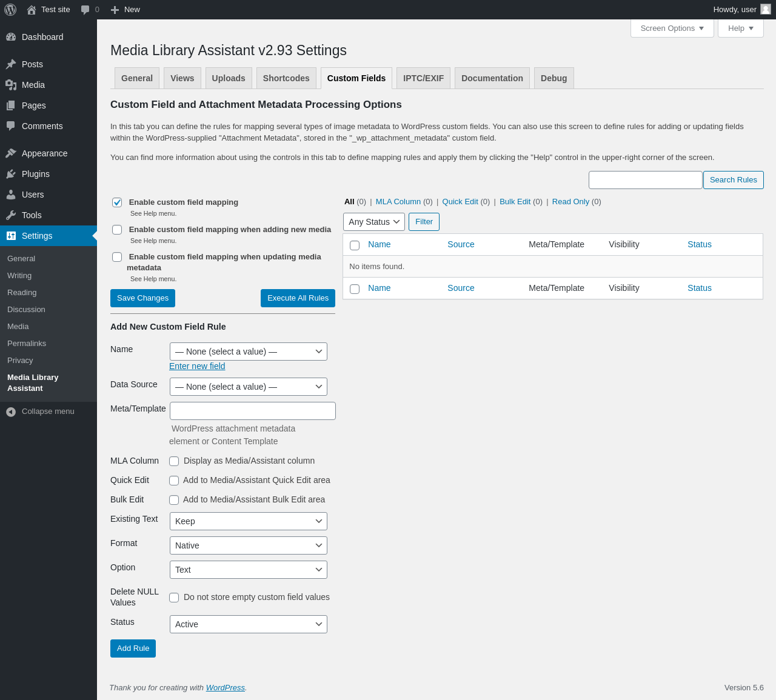Click the Collapse menu arrow icon
This screenshot has height=700, width=776.
point(11,412)
